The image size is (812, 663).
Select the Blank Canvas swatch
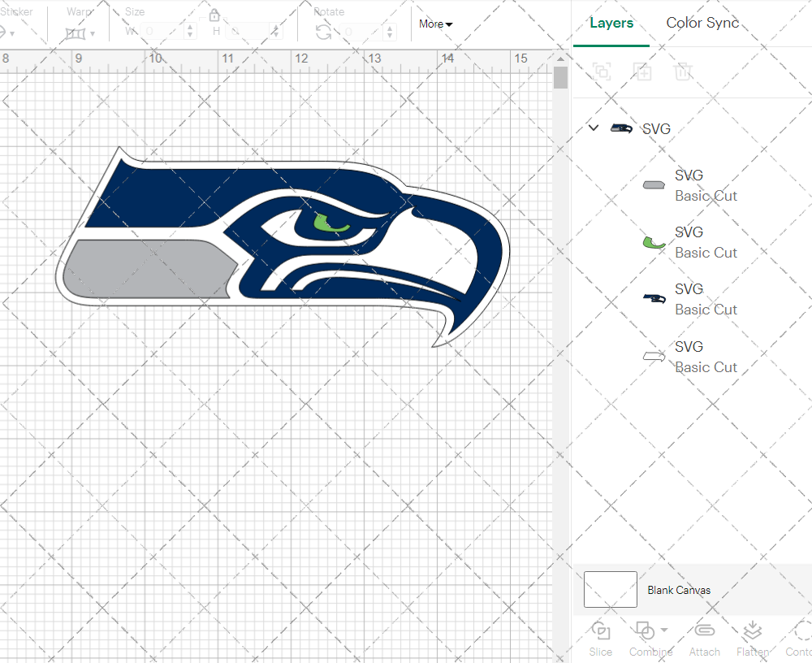point(610,589)
